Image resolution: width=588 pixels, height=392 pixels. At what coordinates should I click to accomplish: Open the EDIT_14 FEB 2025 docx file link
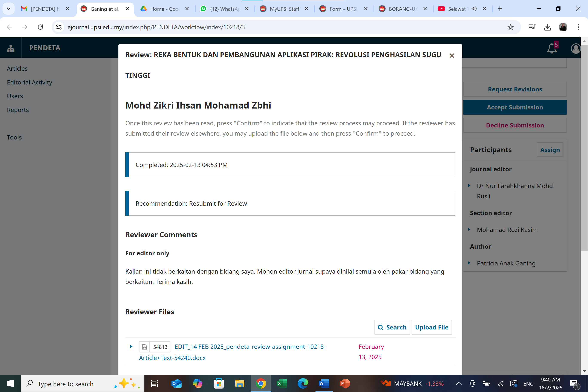(x=250, y=347)
